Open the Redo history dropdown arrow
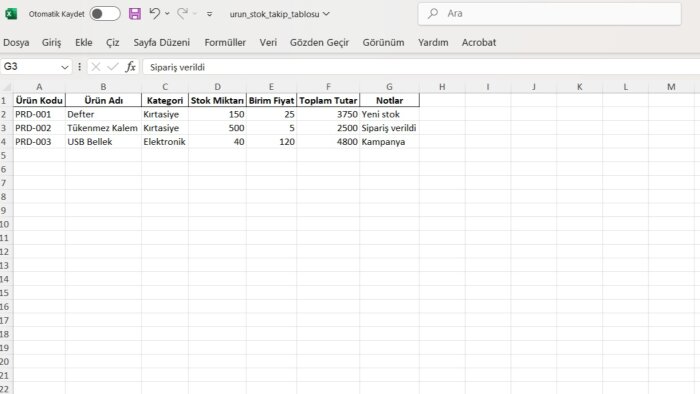This screenshot has height=394, width=700. coord(195,14)
